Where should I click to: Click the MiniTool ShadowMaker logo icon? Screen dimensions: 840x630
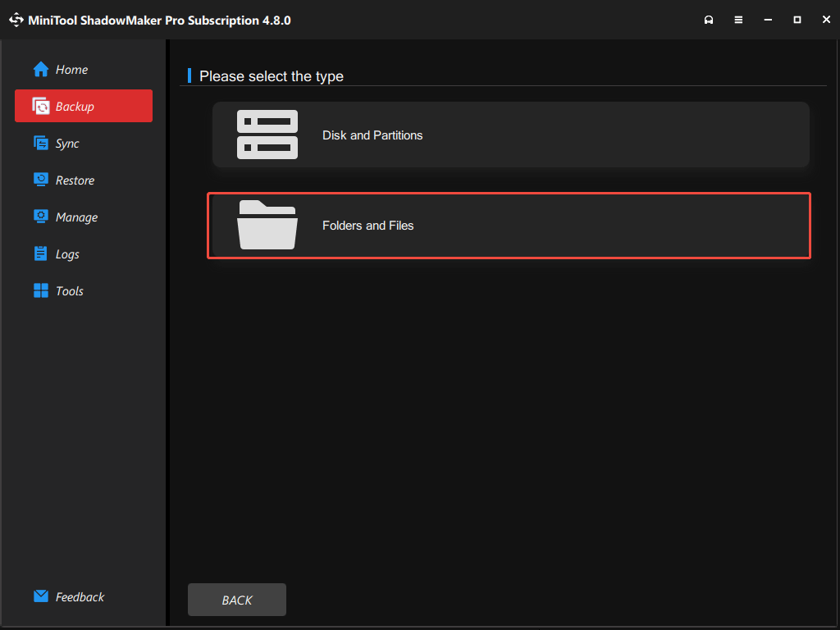coord(16,19)
